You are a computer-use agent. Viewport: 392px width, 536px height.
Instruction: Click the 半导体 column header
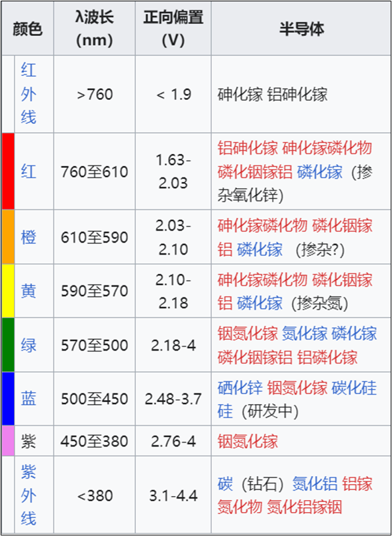click(301, 29)
